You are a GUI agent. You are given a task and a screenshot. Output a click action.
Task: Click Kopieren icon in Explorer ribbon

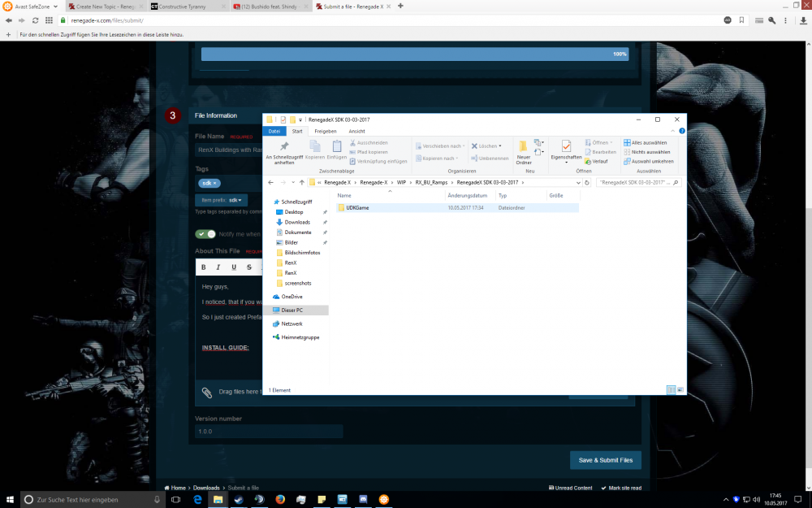pyautogui.click(x=315, y=150)
